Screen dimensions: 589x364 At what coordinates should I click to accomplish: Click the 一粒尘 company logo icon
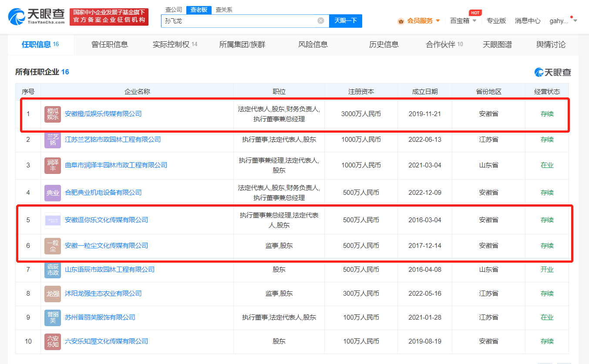[x=53, y=246]
